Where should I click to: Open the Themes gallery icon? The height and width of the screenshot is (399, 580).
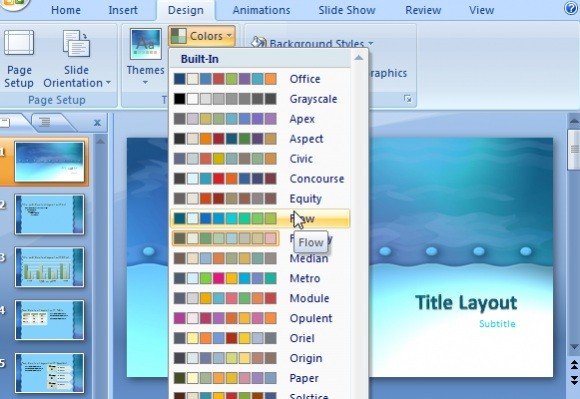[x=146, y=44]
